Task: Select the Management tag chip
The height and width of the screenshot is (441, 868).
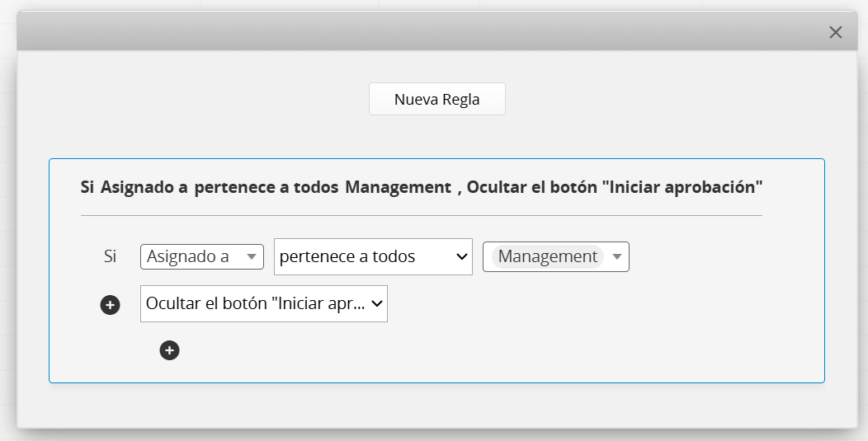Action: tap(547, 257)
